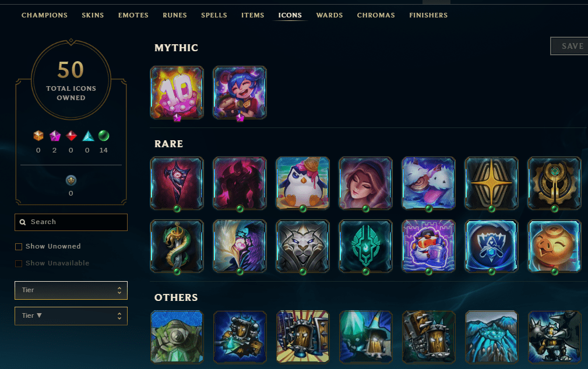Filter by the pink mythic gem

55,136
